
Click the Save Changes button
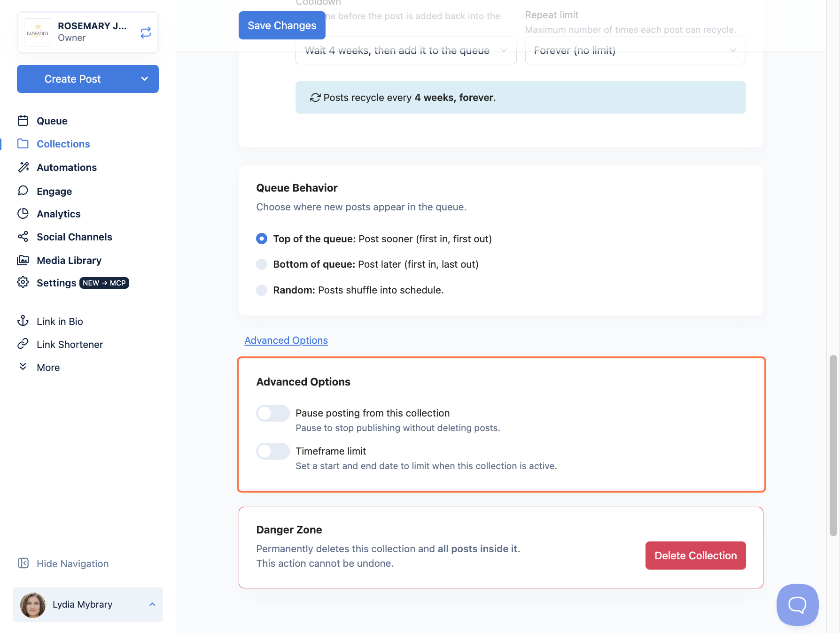[x=282, y=25]
